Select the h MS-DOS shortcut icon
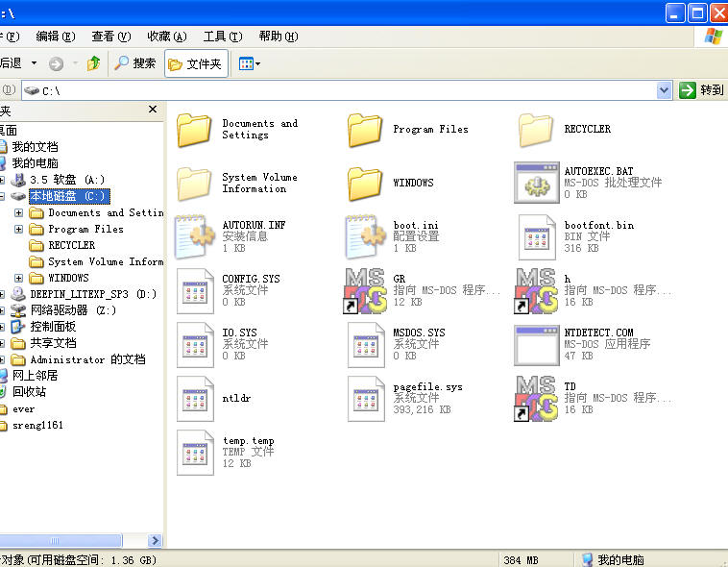The image size is (728, 567). click(x=536, y=291)
